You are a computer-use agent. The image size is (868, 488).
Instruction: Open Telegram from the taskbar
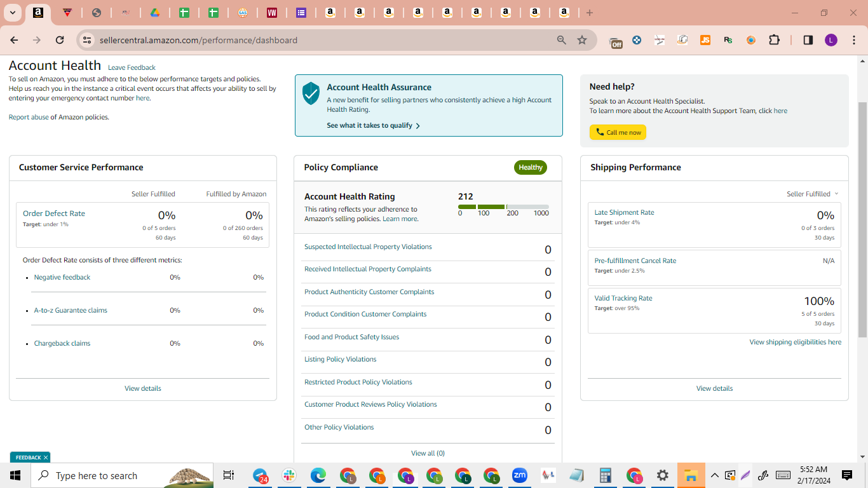point(261,475)
